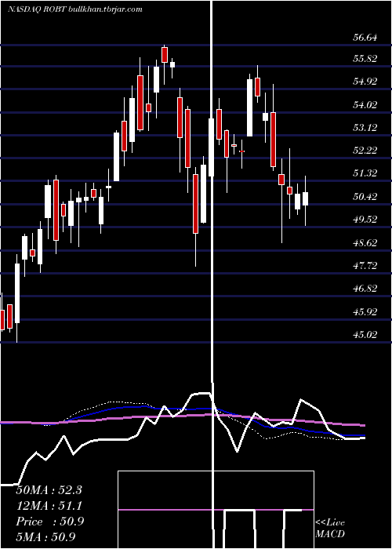
Task: Click the 50MA : 52.3 readout
Action: point(49,490)
